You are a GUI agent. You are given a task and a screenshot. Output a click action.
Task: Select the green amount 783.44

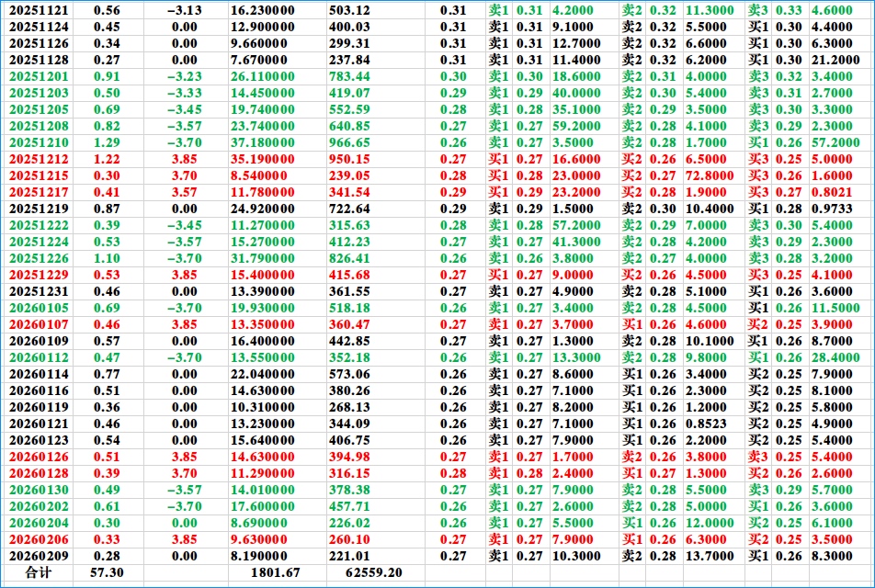click(349, 76)
